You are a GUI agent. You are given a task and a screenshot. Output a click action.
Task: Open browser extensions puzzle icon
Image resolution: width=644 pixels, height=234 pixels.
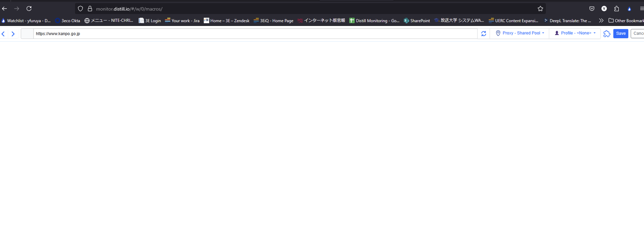[616, 9]
